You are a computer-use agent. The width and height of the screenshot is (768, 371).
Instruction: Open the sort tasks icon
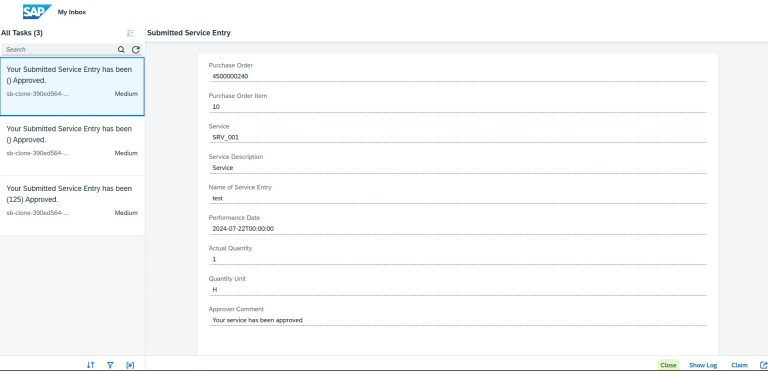[90, 365]
